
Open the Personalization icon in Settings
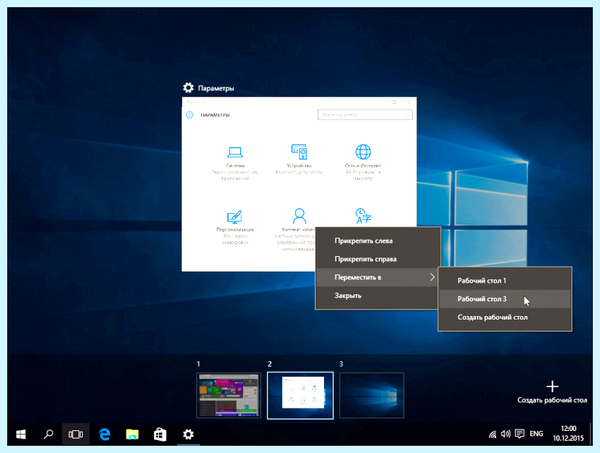[235, 217]
